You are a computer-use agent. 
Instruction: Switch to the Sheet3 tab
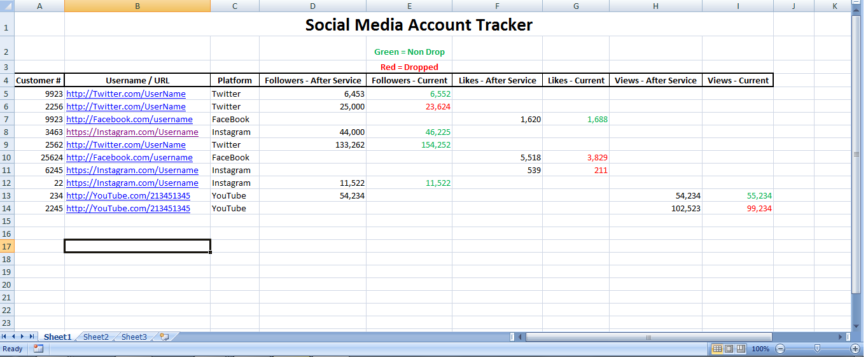tap(134, 337)
